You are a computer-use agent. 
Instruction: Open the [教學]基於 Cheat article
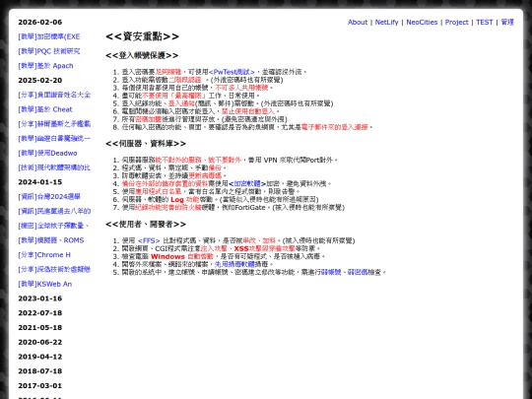click(x=45, y=109)
